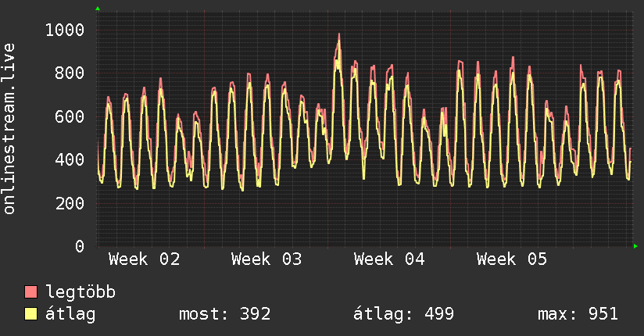
Task: Click the 400 y-axis label
Action: (70, 159)
